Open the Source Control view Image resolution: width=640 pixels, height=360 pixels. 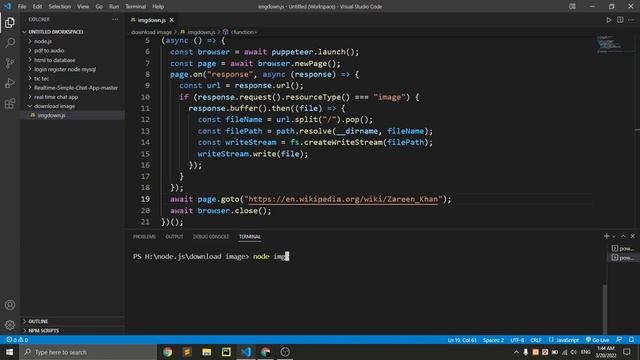pyautogui.click(x=10, y=62)
